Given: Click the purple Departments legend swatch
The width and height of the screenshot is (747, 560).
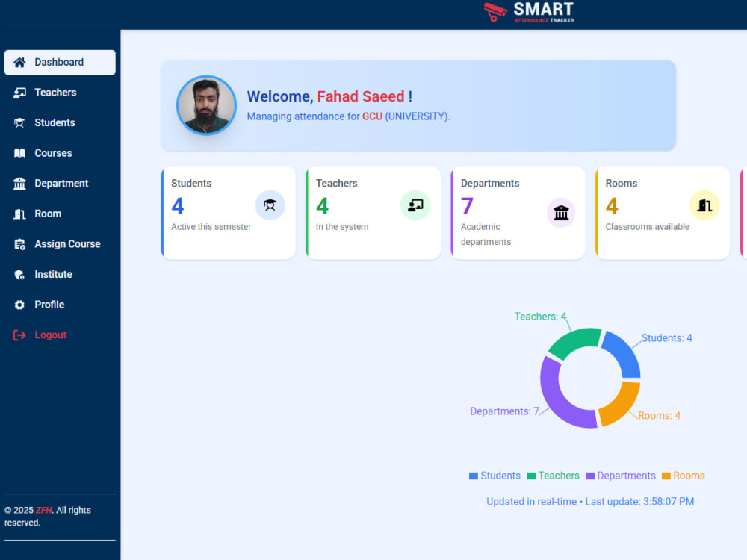Looking at the screenshot, I should (590, 476).
